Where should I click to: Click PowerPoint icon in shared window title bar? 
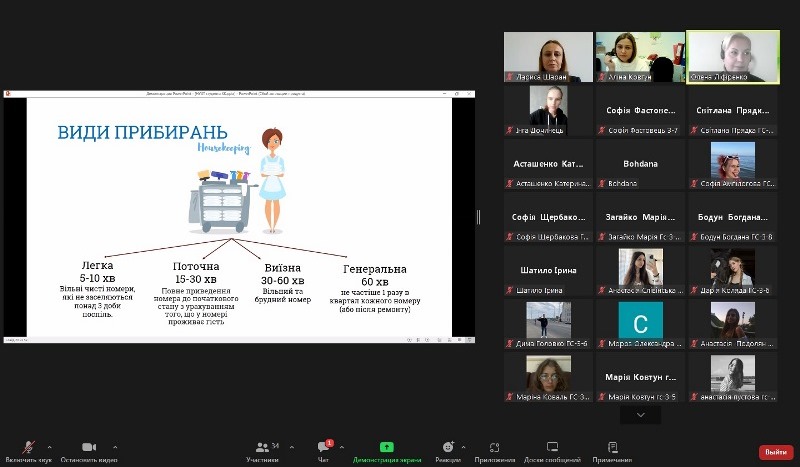pyautogui.click(x=9, y=93)
